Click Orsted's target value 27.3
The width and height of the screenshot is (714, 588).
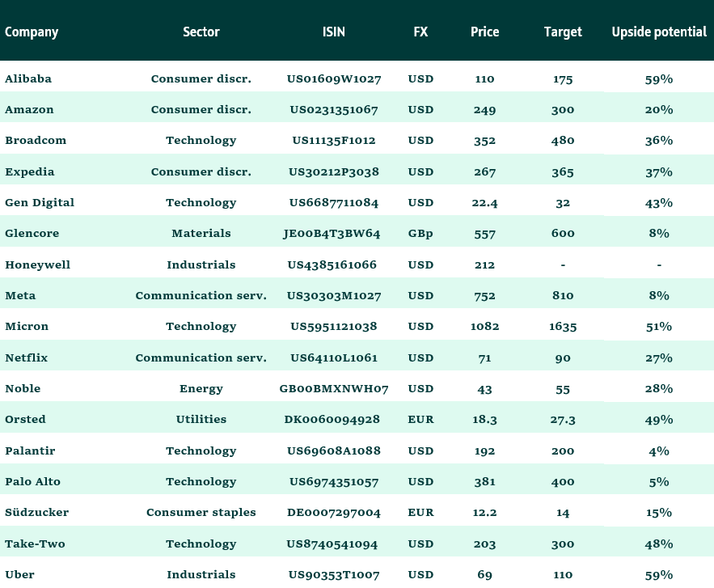tap(563, 420)
